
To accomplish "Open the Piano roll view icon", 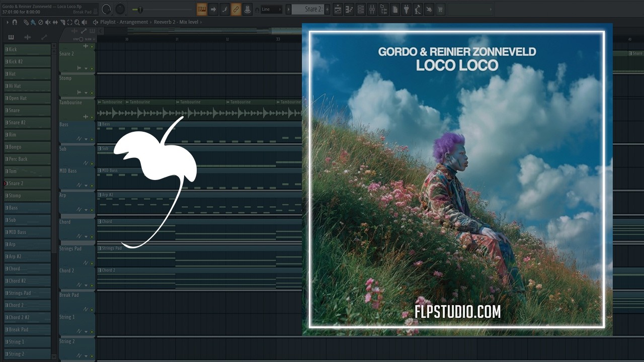I will pos(349,10).
